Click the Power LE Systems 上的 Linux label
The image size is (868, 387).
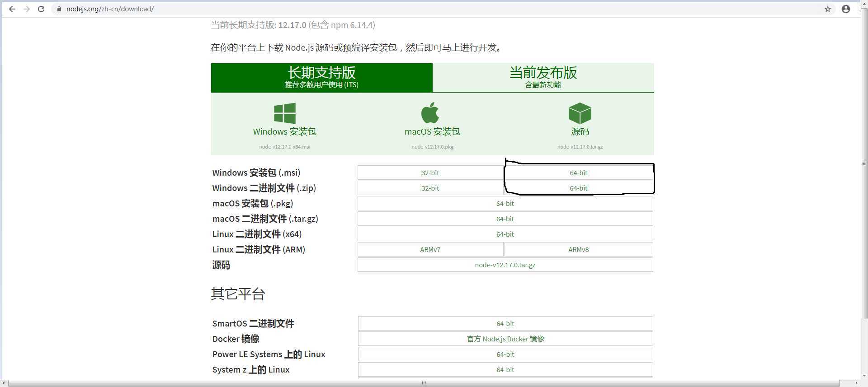(269, 354)
